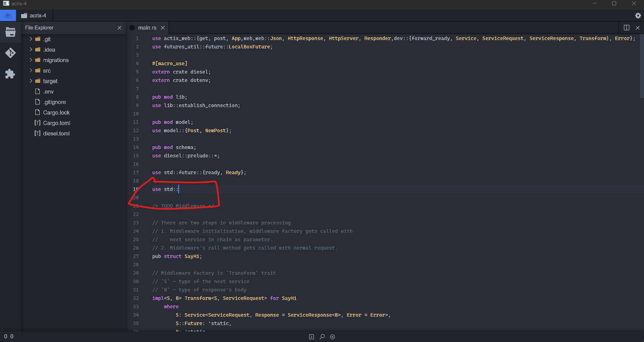Open the Git source control sidebar icon
644x342 pixels.
pos(10,53)
